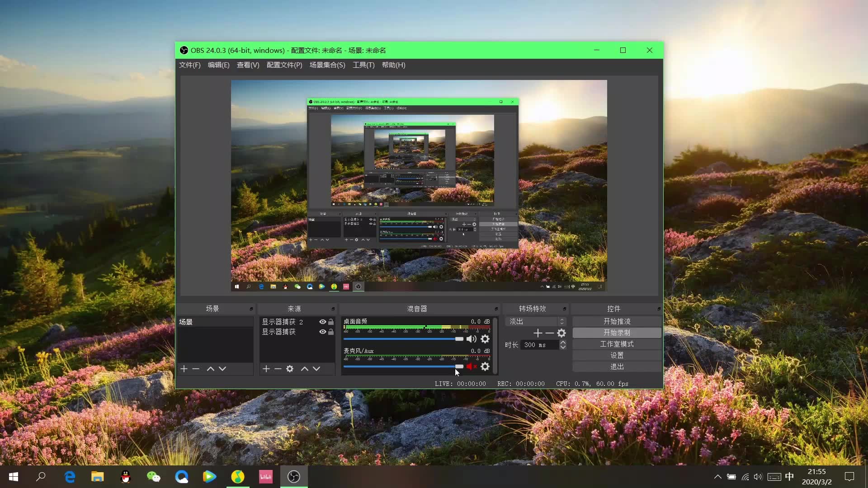The image size is (868, 488).
Task: Open 设置 from the controls panel
Action: tap(617, 355)
